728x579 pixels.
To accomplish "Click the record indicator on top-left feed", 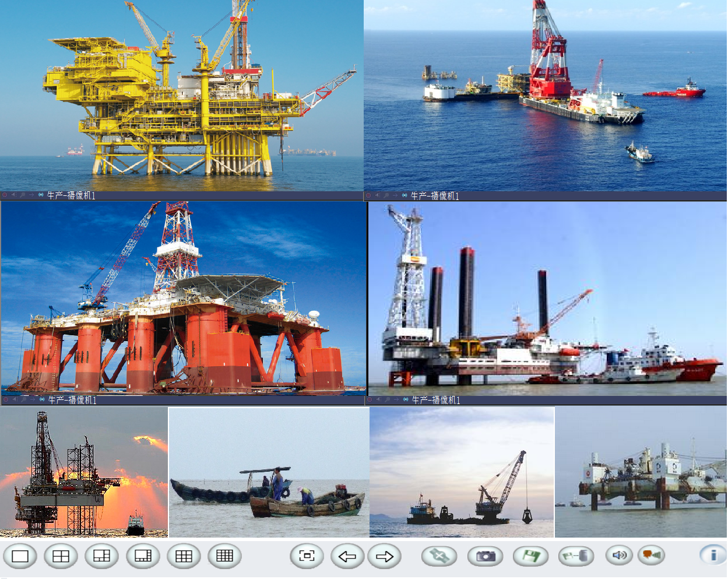I will (x=5, y=195).
